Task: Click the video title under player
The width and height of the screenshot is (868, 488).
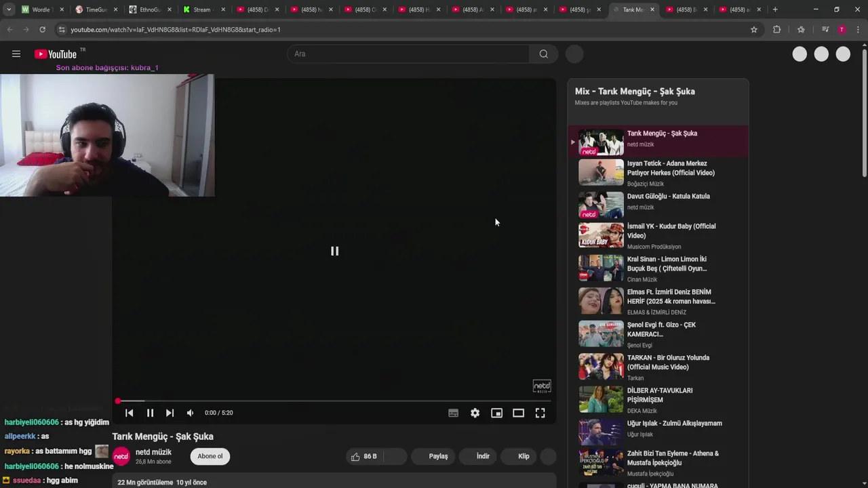Action: point(163,436)
